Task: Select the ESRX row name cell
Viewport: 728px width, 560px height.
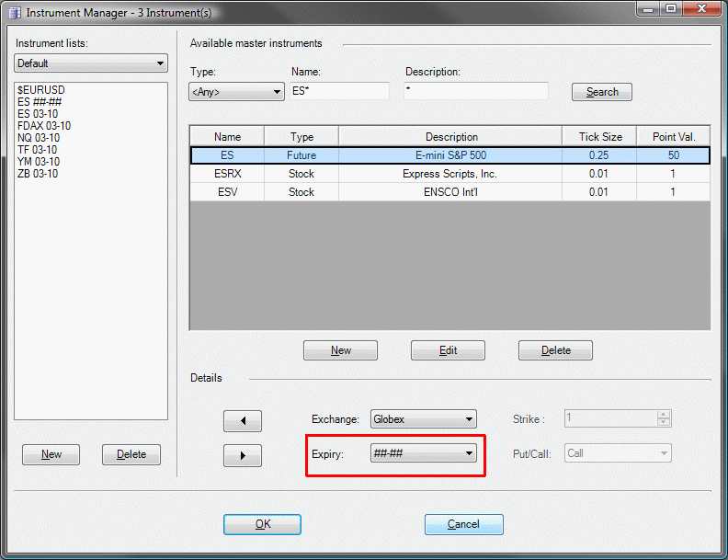Action: click(x=228, y=174)
